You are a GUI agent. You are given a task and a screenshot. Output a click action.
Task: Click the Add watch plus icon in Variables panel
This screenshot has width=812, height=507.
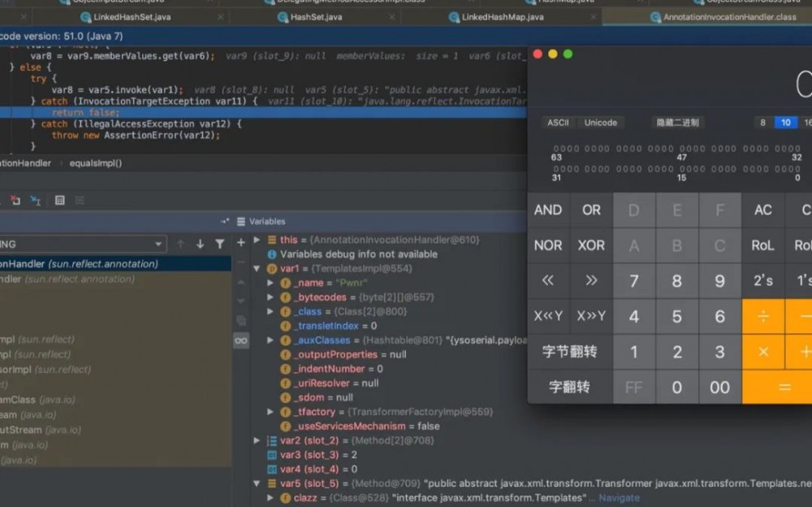pos(240,241)
